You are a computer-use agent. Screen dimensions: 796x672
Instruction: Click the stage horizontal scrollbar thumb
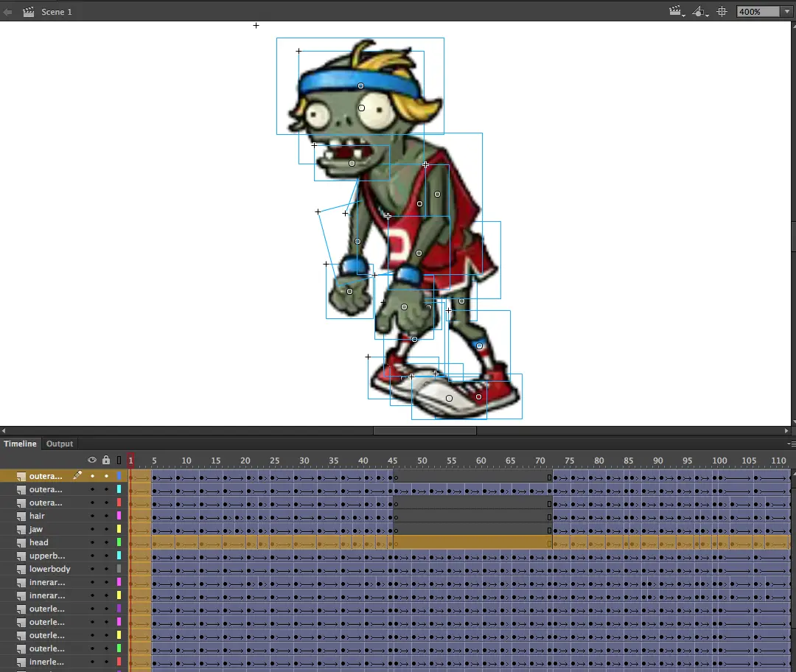[425, 430]
